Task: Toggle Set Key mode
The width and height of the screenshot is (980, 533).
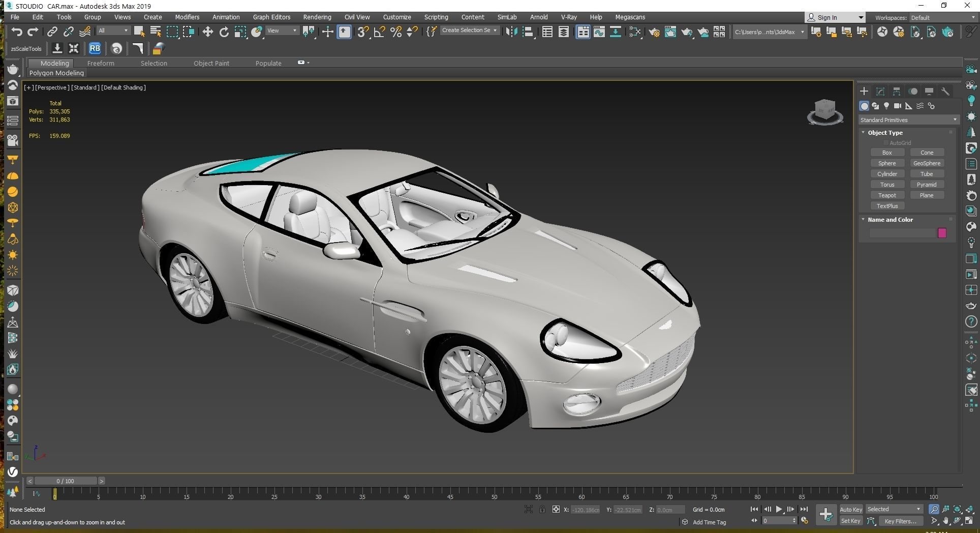Action: coord(851,521)
